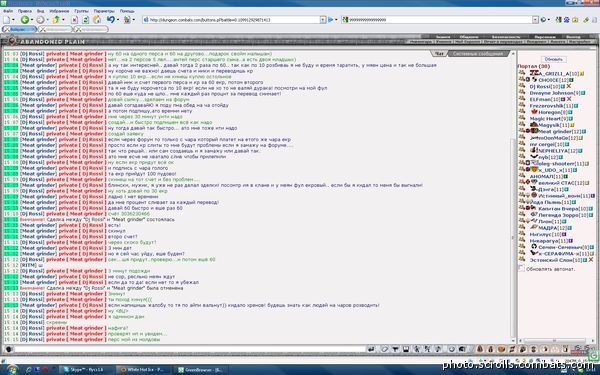Viewport: 600px width, 375px height.
Task: Click the Выход game menu item
Action: [573, 37]
